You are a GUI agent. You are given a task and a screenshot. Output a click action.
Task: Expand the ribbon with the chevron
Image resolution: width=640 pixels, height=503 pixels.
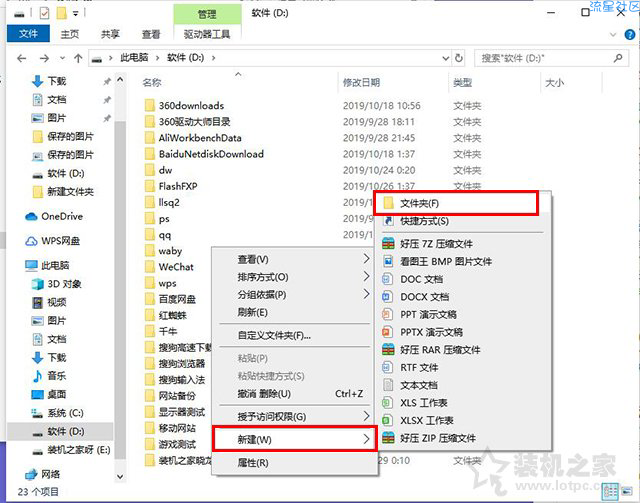(613, 35)
